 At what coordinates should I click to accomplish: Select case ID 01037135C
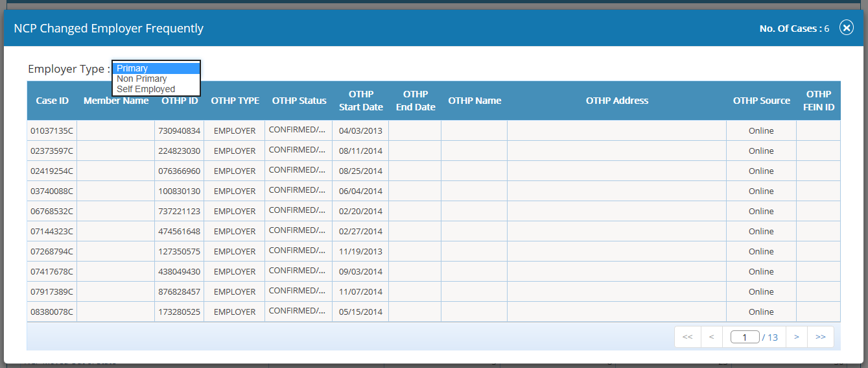pos(52,130)
